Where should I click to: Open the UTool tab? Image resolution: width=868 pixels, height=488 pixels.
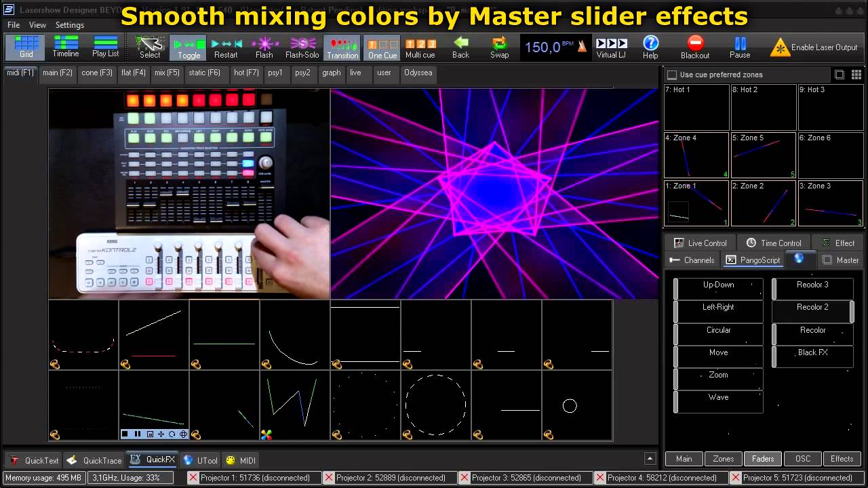pyautogui.click(x=200, y=460)
